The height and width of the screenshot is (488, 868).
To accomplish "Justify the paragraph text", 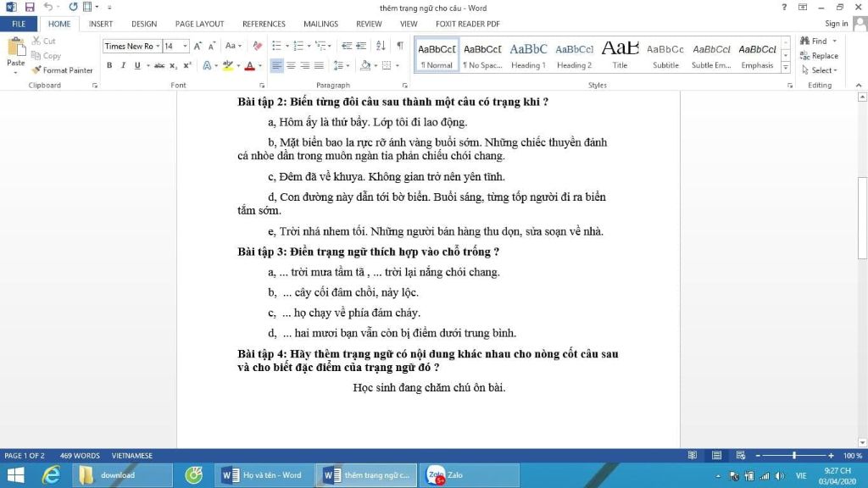I will (319, 65).
